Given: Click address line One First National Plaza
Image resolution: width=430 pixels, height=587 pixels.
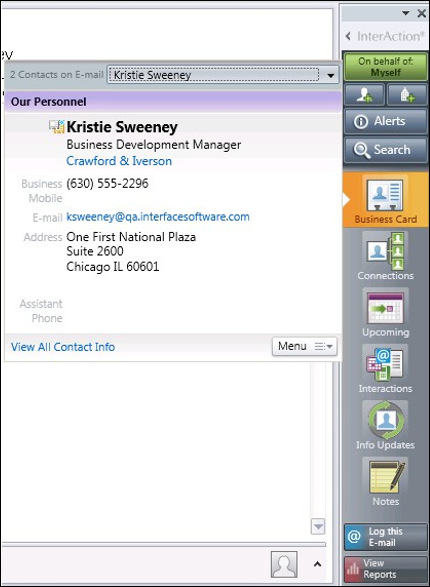Looking at the screenshot, I should coord(131,237).
